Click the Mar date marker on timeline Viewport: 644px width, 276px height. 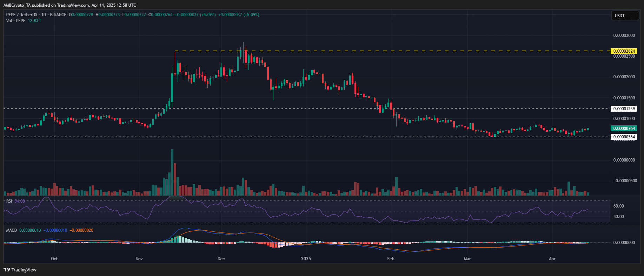(467, 259)
